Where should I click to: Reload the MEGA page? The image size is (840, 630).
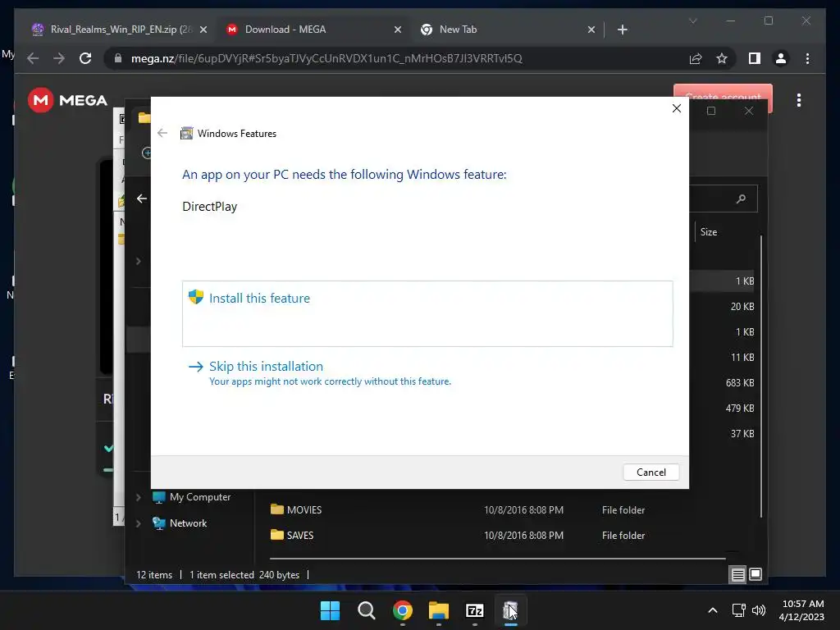85,58
